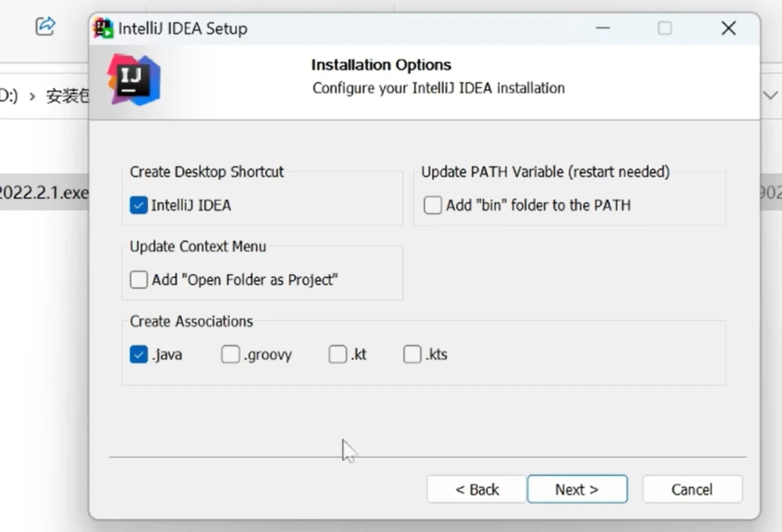Tick the .groovy file association
The height and width of the screenshot is (532, 782).
[x=230, y=355]
